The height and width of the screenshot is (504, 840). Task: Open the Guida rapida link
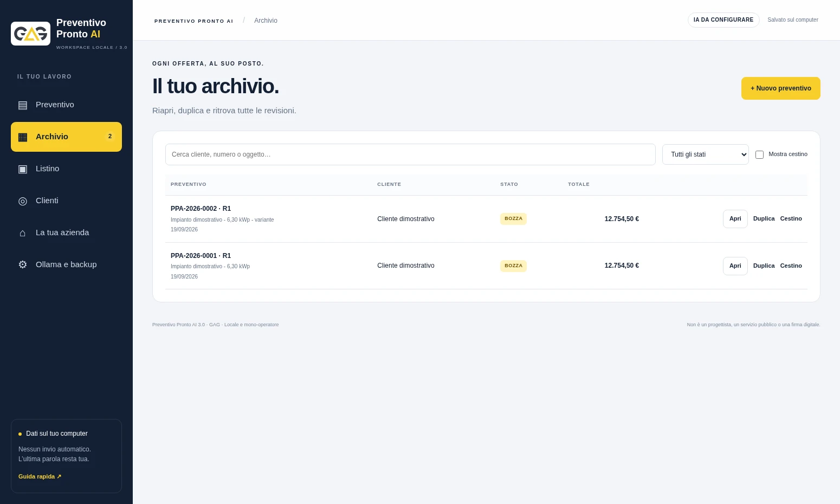(40, 477)
